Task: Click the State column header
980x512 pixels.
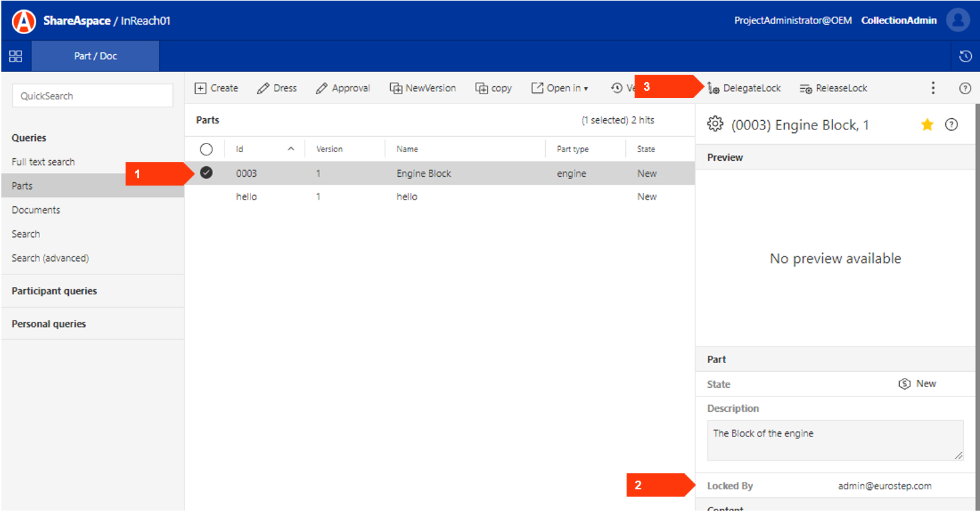Action: 660,150
